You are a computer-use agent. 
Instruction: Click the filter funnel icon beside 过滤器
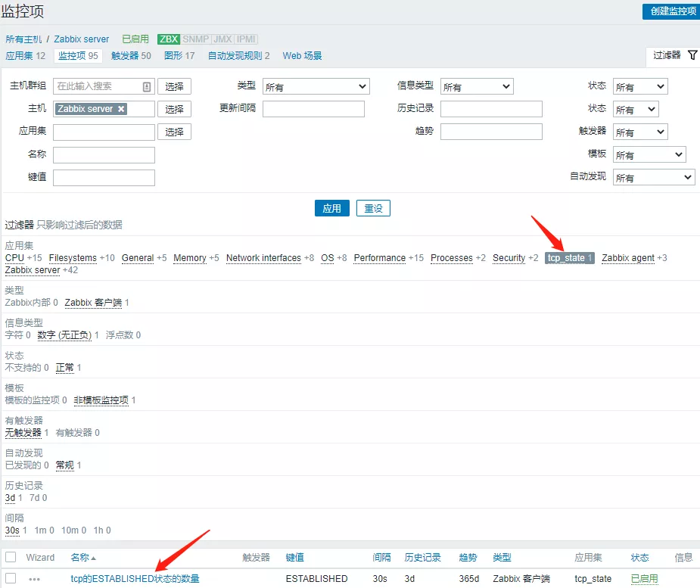pyautogui.click(x=692, y=55)
